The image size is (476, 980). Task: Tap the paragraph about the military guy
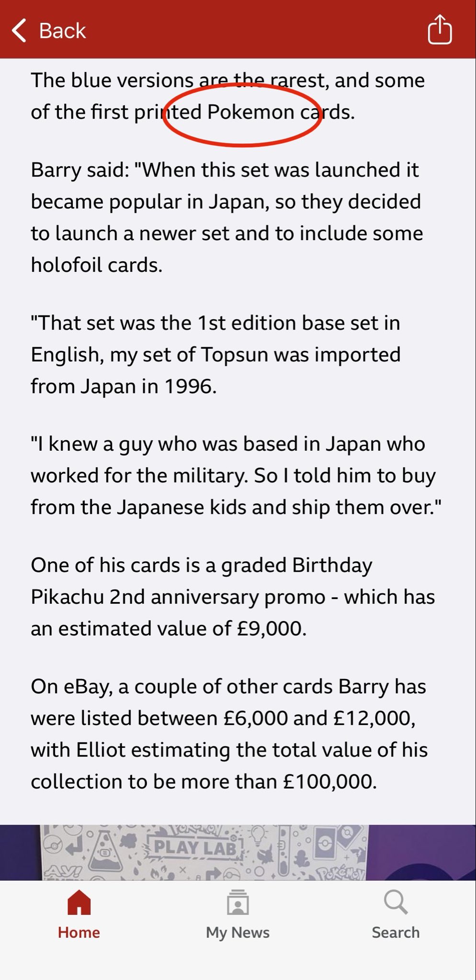click(235, 476)
